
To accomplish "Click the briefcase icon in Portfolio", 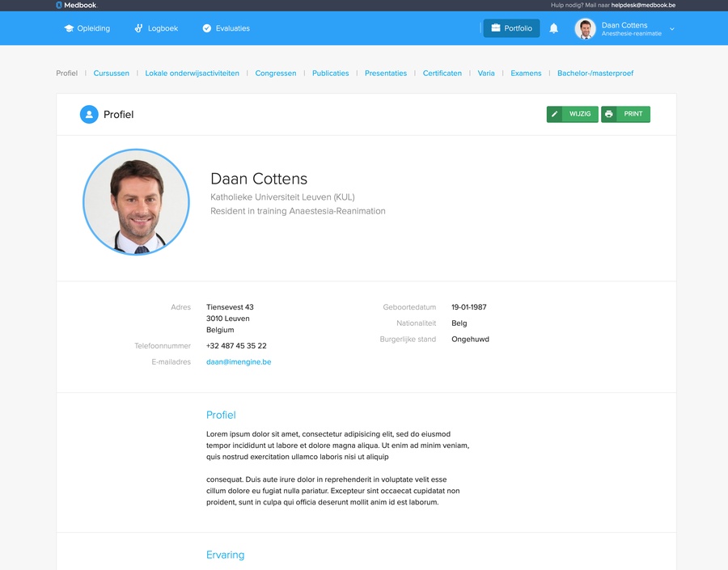I will [495, 27].
